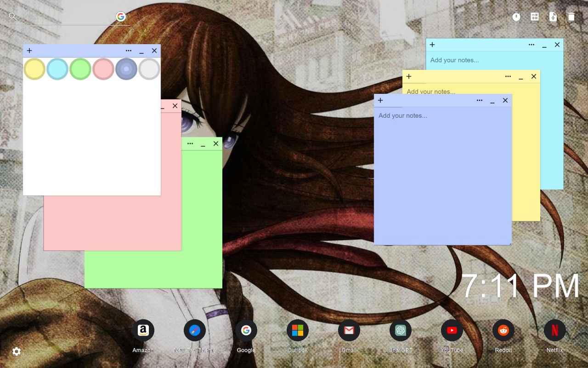Launch the ChatGPT shortcut
588x368 pixels.
point(401,330)
